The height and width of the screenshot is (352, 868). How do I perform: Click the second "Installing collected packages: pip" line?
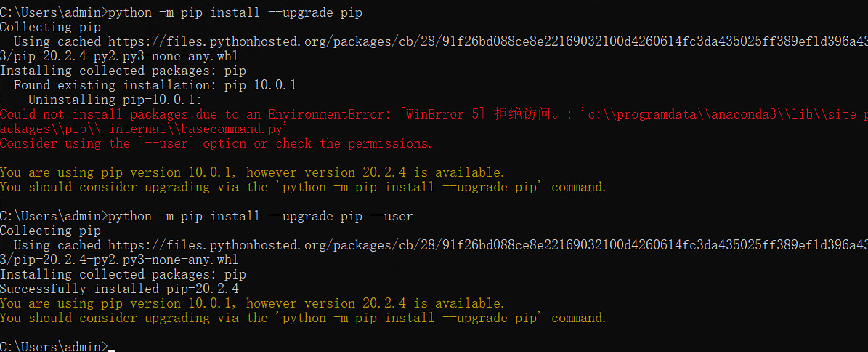click(x=123, y=274)
